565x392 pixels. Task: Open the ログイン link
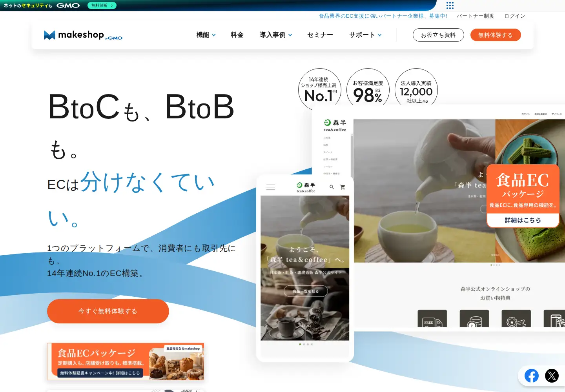(x=515, y=16)
